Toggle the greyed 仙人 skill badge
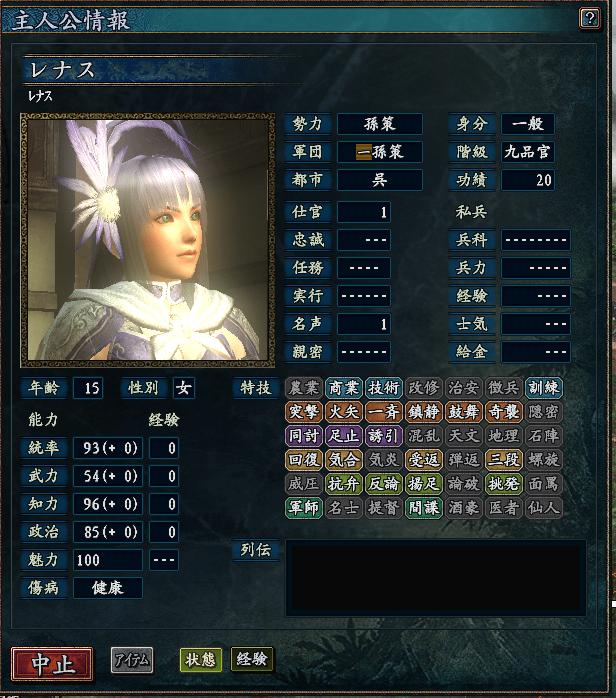 pos(544,508)
